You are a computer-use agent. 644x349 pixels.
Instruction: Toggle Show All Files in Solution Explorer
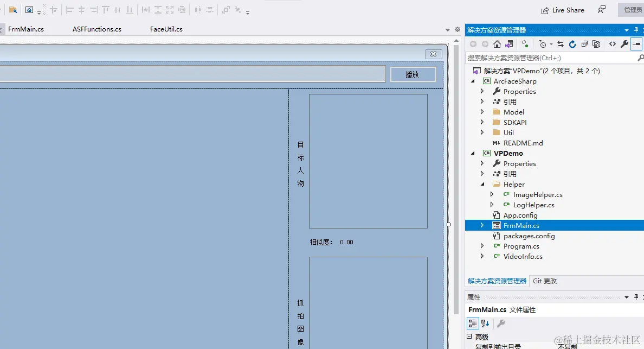596,44
